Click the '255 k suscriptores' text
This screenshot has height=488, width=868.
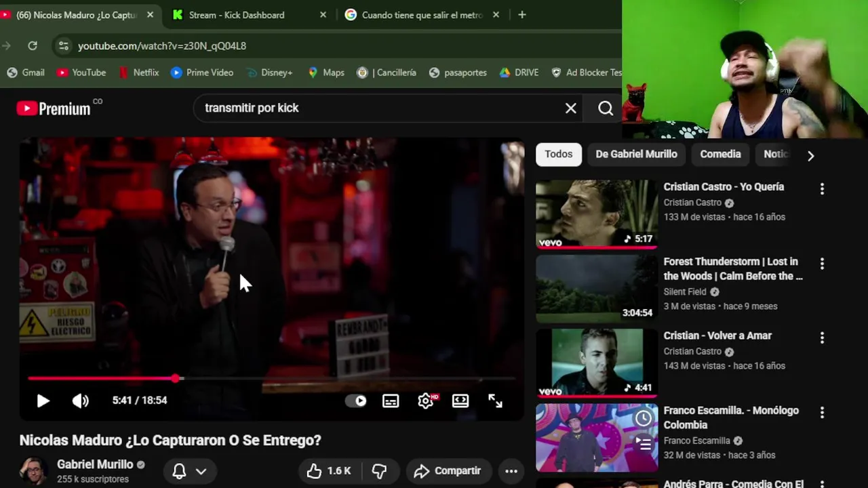pyautogui.click(x=93, y=479)
